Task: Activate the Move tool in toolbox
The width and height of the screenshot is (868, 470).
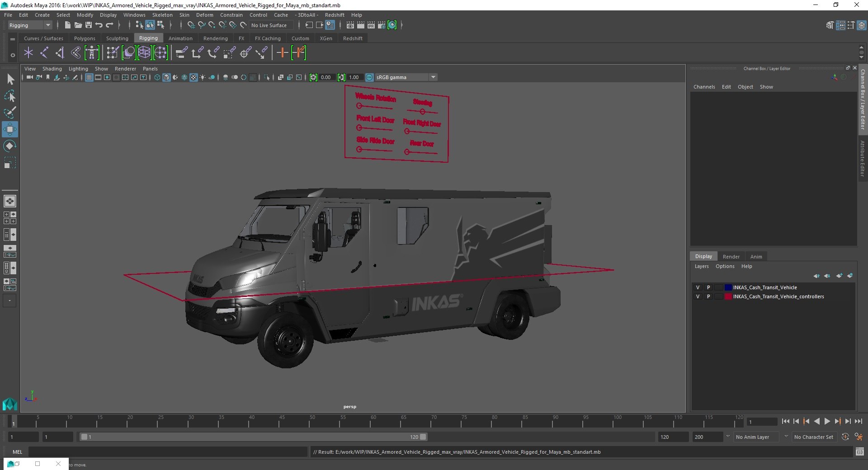Action: [10, 129]
